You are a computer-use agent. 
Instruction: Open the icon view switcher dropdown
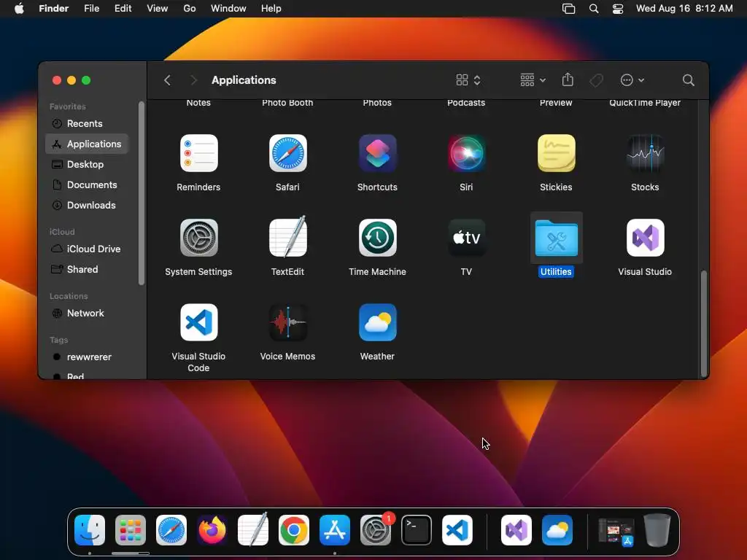pyautogui.click(x=468, y=80)
